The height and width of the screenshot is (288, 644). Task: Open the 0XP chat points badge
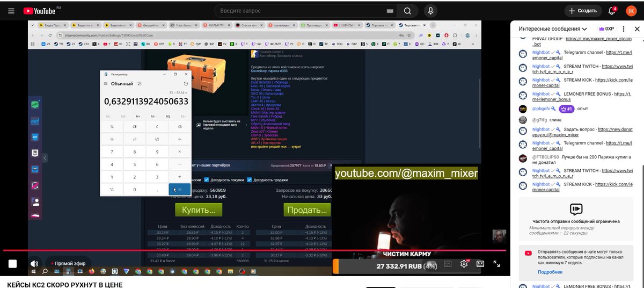(606, 29)
